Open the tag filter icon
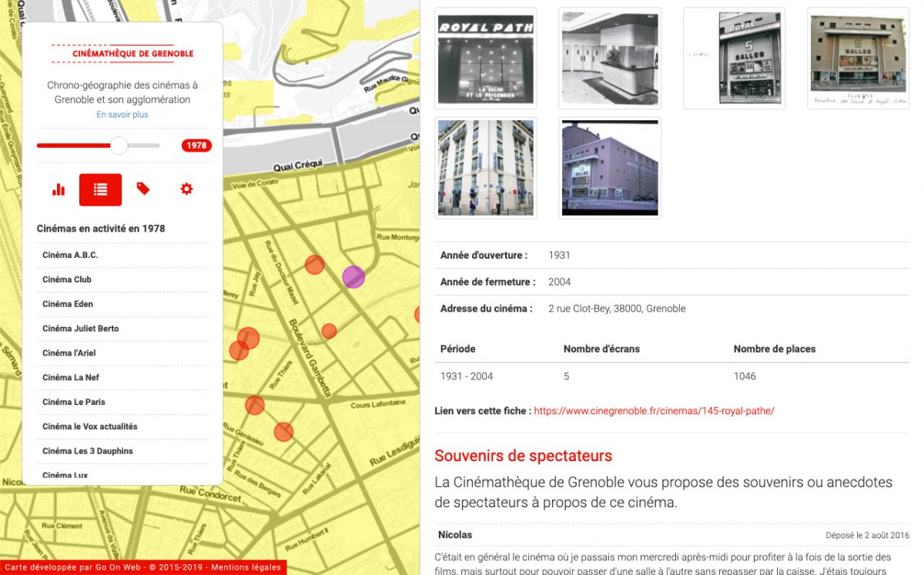 143,189
